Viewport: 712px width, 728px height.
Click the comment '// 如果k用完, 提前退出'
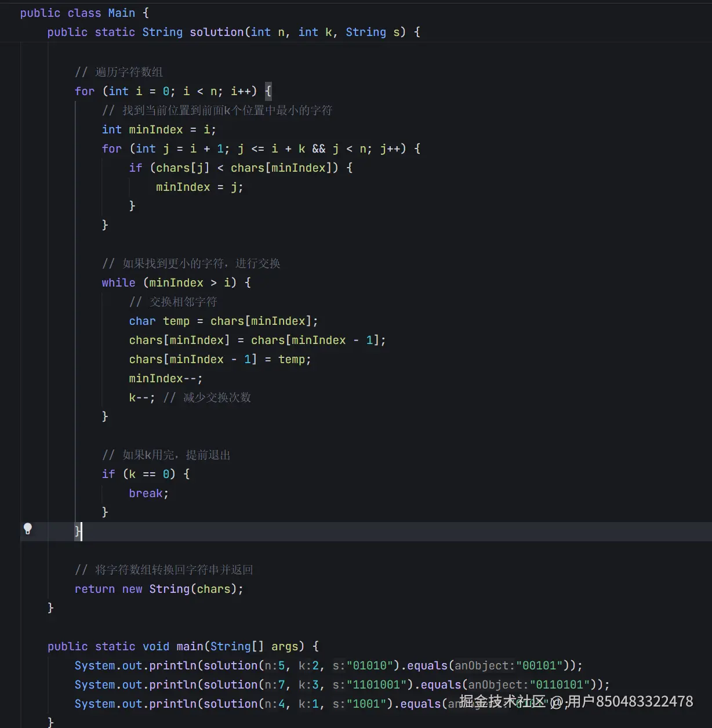coord(166,455)
